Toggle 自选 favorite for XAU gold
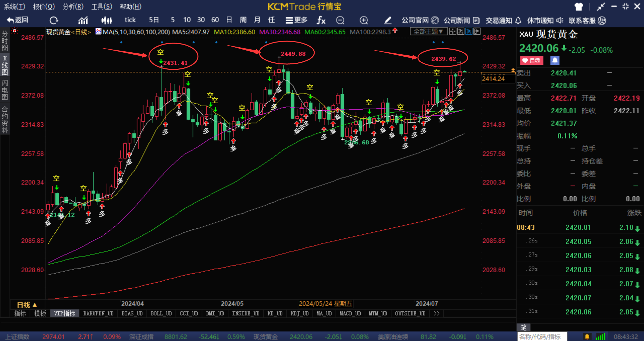 coord(532,60)
